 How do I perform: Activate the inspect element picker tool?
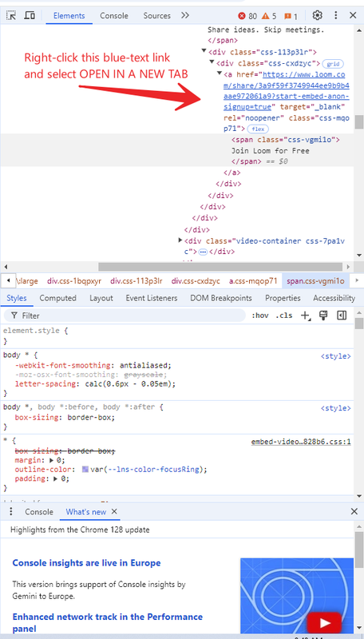[11, 15]
